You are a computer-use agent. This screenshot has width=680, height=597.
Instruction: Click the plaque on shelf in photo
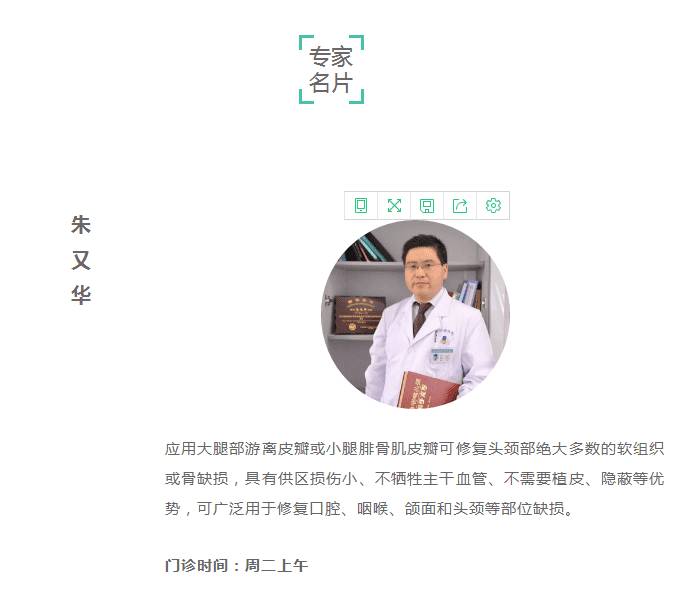(x=359, y=315)
